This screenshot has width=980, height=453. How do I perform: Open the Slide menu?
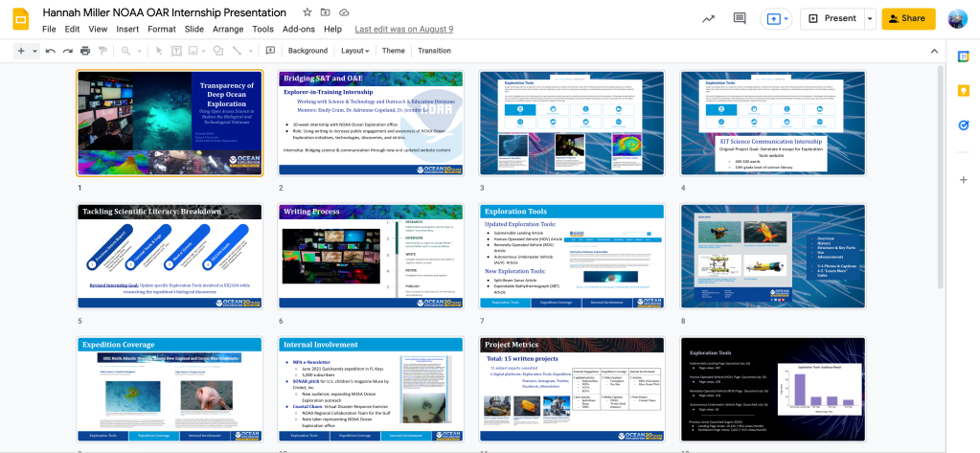[x=194, y=29]
